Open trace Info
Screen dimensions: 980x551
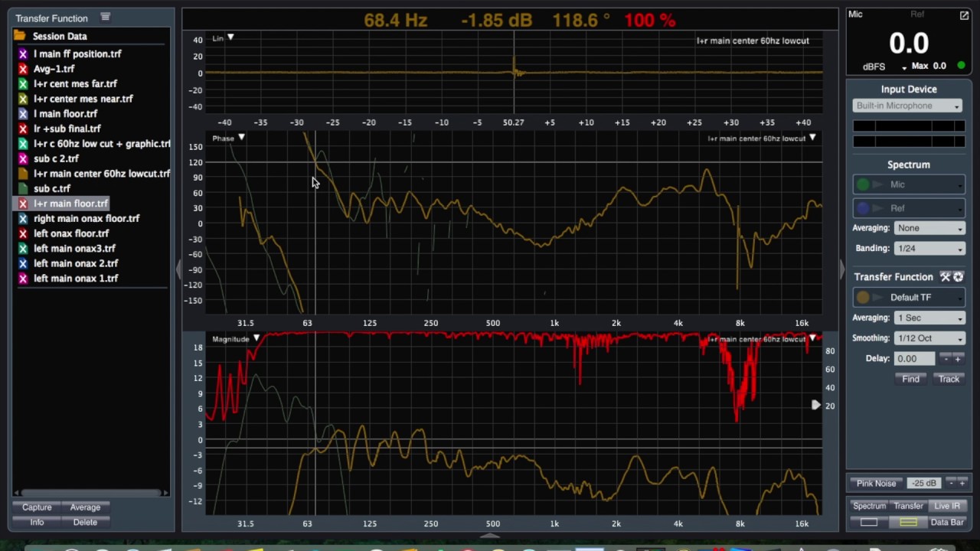point(37,522)
